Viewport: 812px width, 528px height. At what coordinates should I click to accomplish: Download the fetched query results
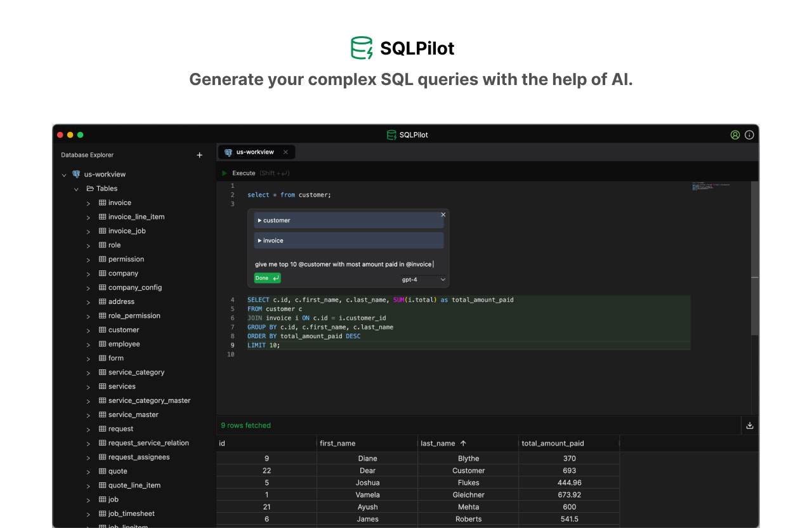point(749,425)
